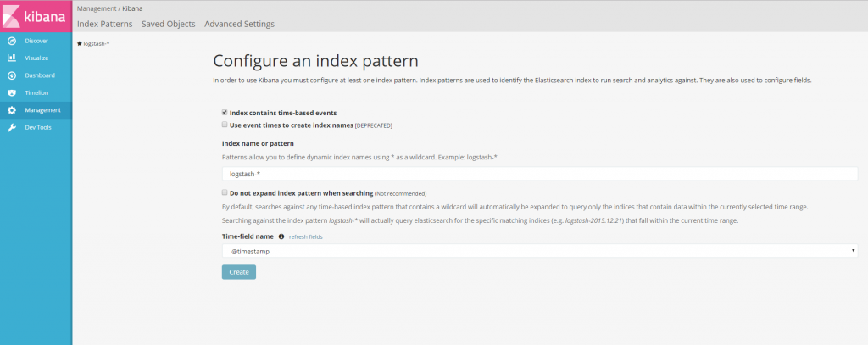Check Do not expand index pattern option

click(x=225, y=192)
